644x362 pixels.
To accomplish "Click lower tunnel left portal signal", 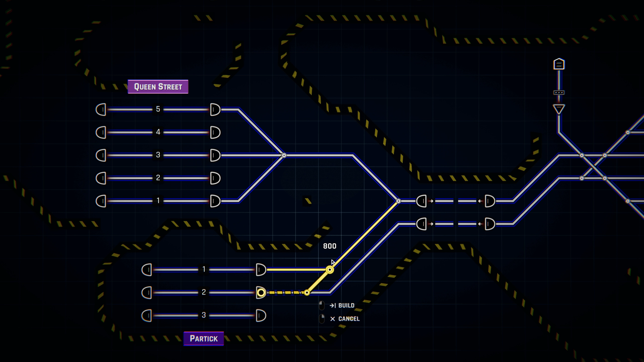I will click(x=422, y=224).
